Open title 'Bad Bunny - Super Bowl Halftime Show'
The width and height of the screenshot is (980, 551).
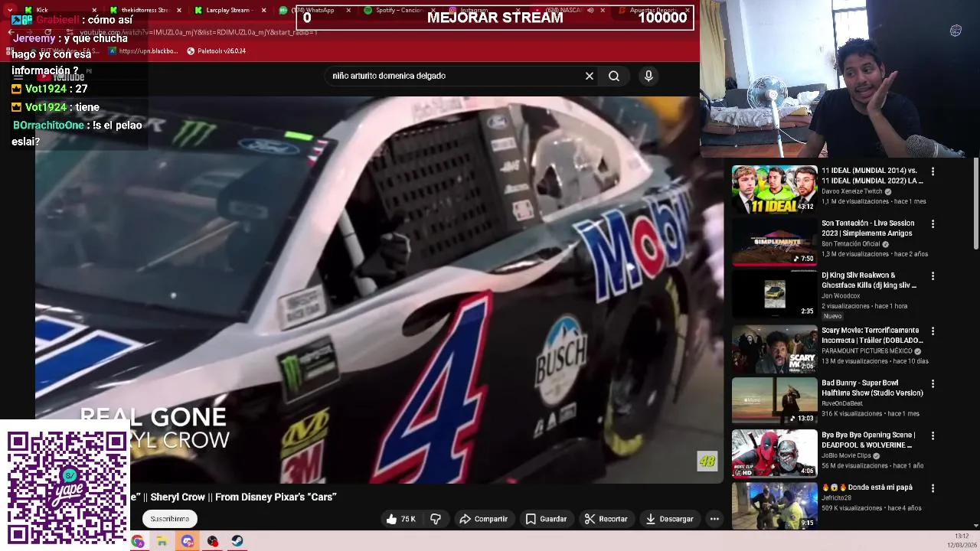[872, 388]
